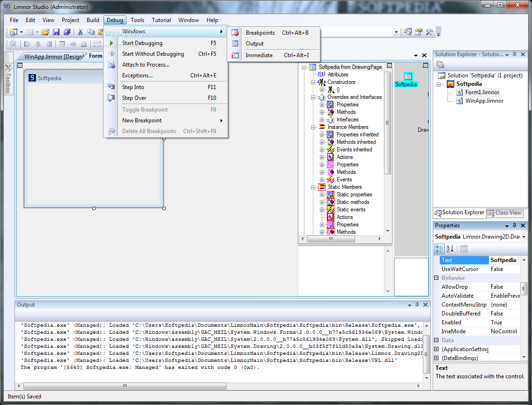Viewport: 532px width, 405px height.
Task: Click the Save All toolbar icon
Action: click(67, 32)
